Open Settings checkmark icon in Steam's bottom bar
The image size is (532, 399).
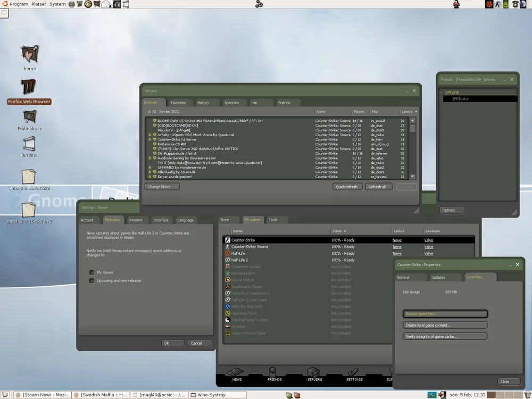point(354,373)
